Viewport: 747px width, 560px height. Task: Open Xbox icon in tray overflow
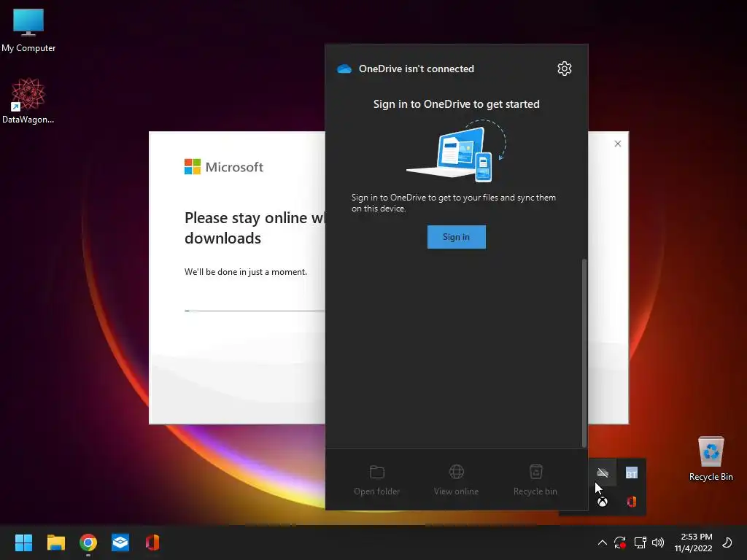pyautogui.click(x=603, y=502)
